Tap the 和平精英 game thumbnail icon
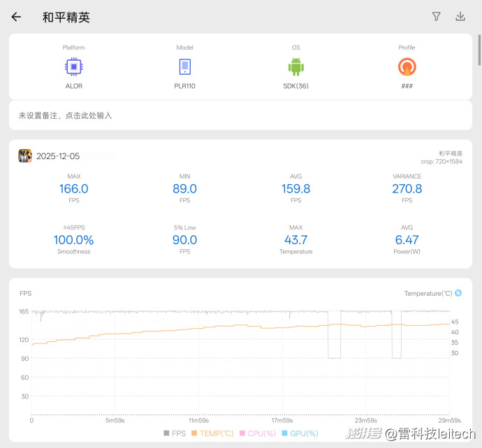This screenshot has width=482, height=448. [x=25, y=156]
